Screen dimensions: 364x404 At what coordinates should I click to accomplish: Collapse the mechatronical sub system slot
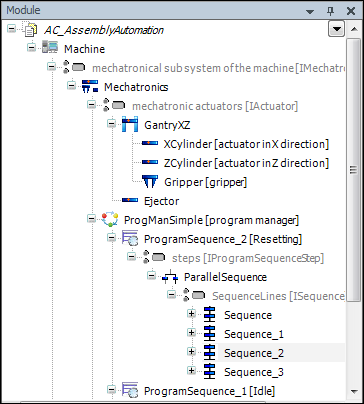tap(51, 67)
